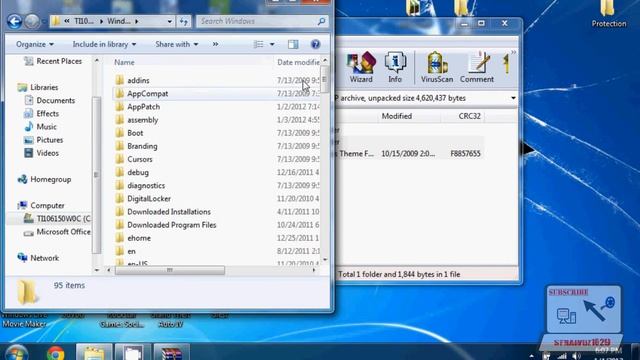Open Protection desktop folder

coord(608,14)
